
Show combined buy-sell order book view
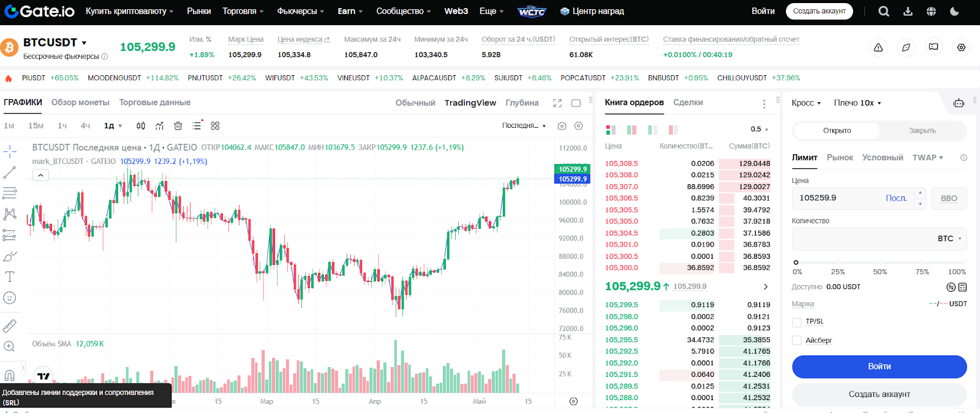(x=611, y=130)
